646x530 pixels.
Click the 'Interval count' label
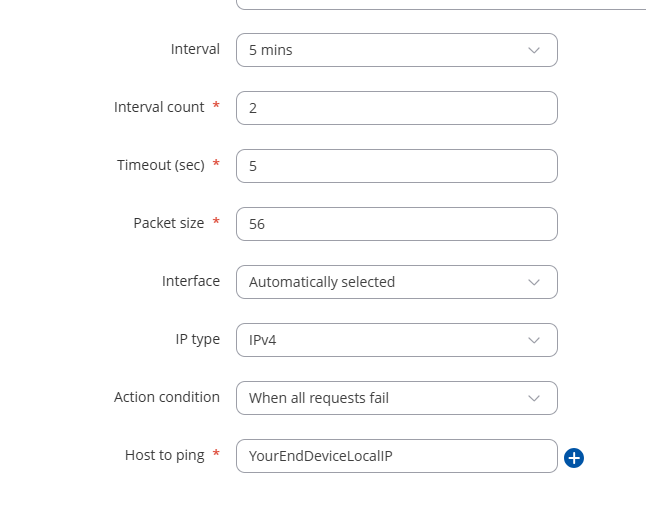click(159, 107)
